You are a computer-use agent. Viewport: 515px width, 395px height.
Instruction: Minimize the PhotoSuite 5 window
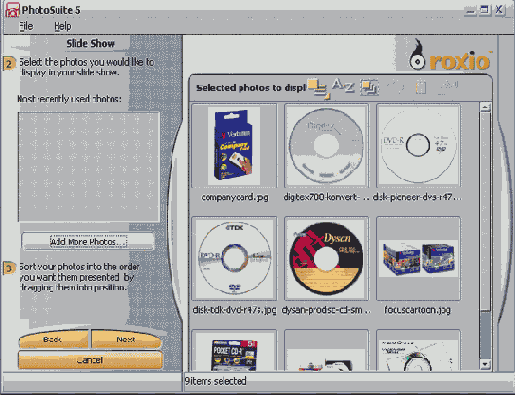[x=470, y=11]
